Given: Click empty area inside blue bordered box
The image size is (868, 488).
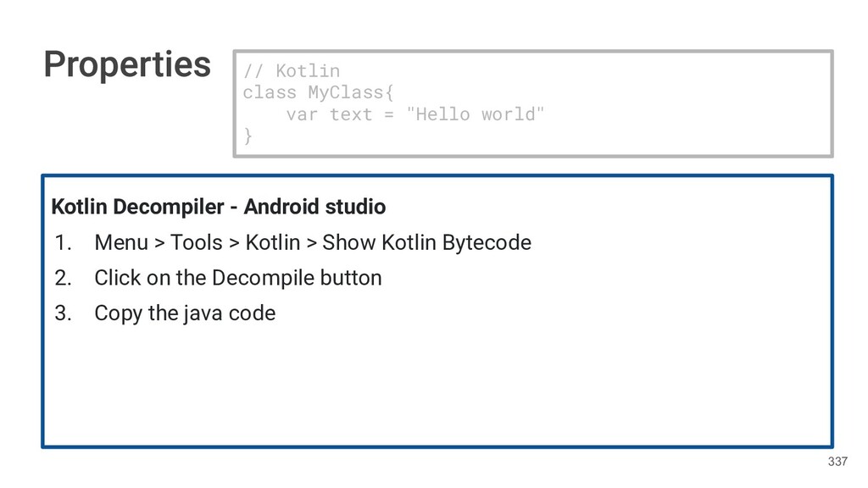Looking at the screenshot, I should pyautogui.click(x=509, y=381).
